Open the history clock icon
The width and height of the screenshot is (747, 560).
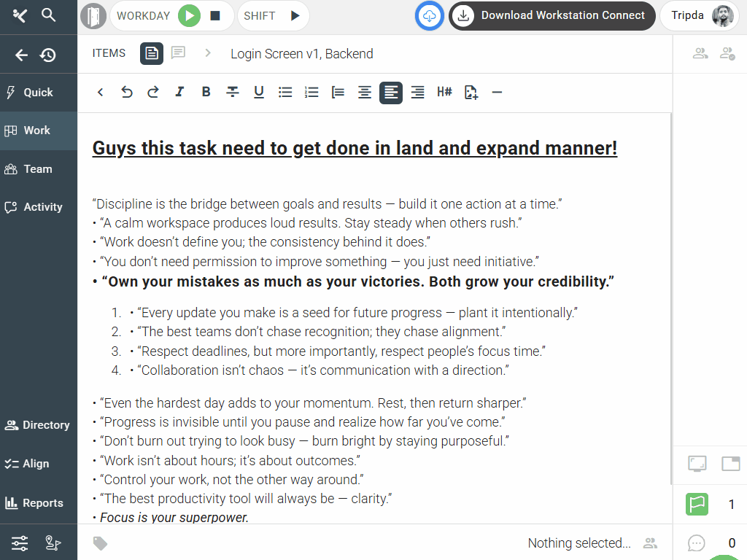48,55
